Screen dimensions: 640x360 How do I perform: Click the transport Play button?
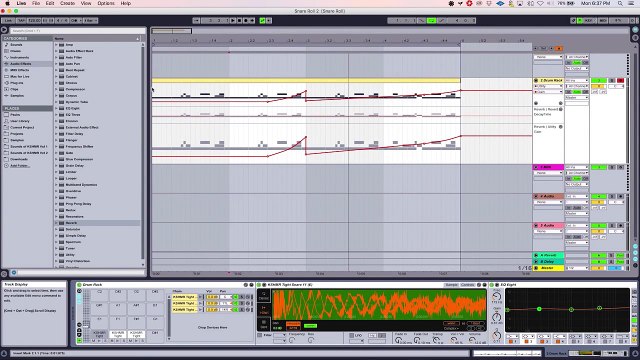(x=233, y=20)
